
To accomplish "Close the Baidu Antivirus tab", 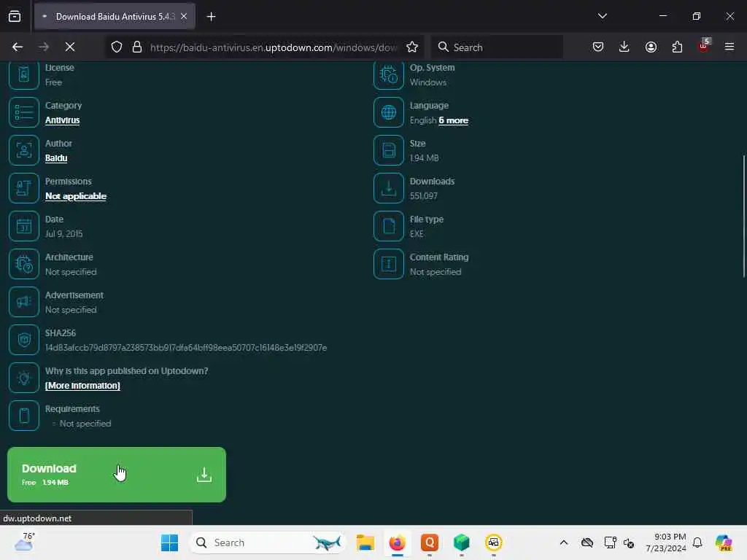I will pyautogui.click(x=184, y=16).
